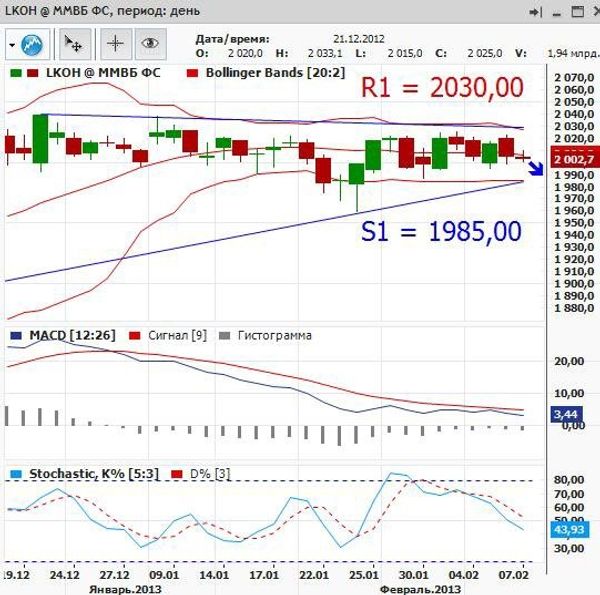This screenshot has width=600, height=595.
Task: Toggle the eye visibility button
Action: (x=150, y=44)
